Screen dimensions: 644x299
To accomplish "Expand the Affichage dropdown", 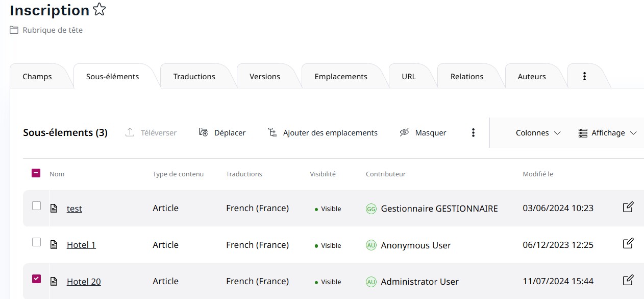I will [x=607, y=133].
